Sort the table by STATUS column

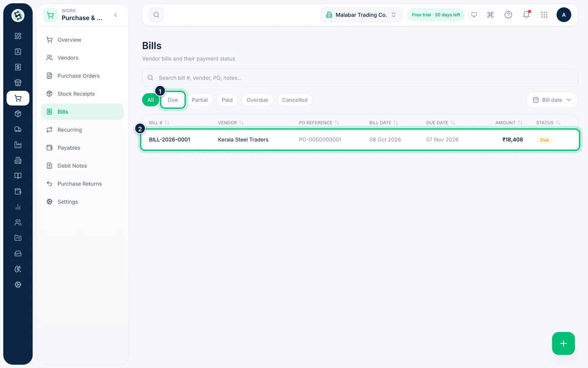(548, 123)
